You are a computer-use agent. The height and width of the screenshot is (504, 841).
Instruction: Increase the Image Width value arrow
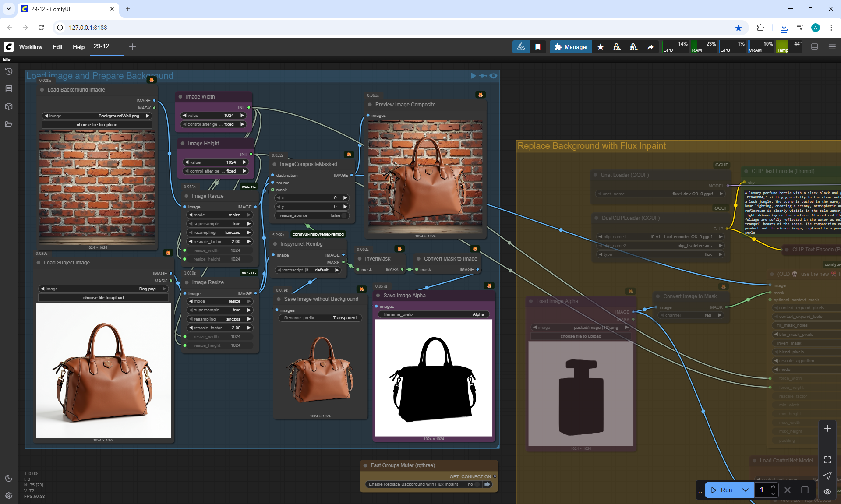click(242, 116)
